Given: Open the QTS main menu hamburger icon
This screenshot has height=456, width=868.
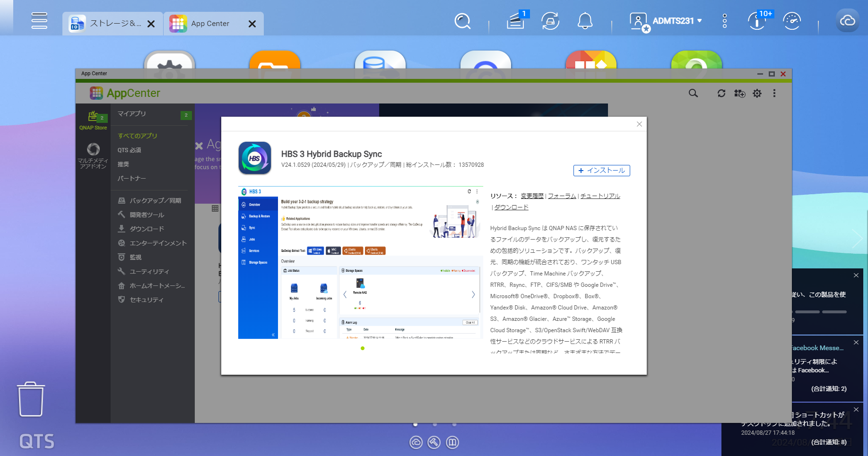Looking at the screenshot, I should [39, 21].
